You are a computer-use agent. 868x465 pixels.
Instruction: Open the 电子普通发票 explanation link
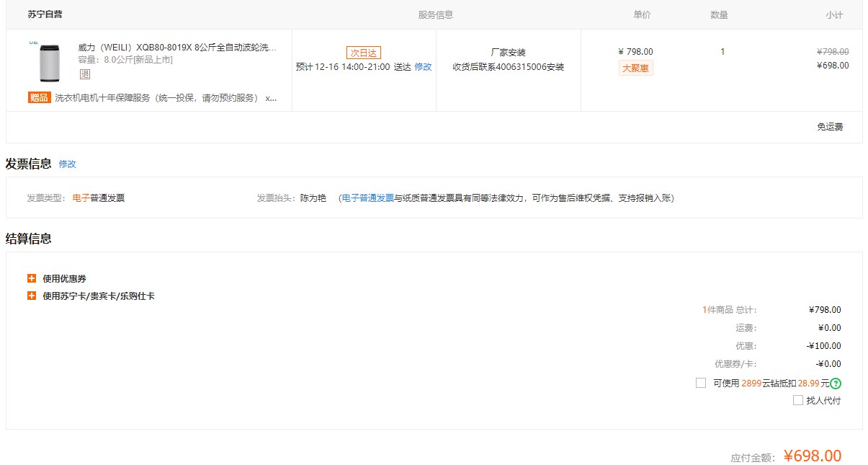[367, 198]
